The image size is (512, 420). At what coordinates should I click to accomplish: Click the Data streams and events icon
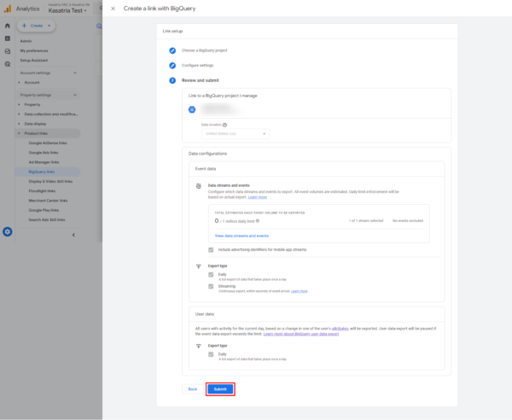199,186
